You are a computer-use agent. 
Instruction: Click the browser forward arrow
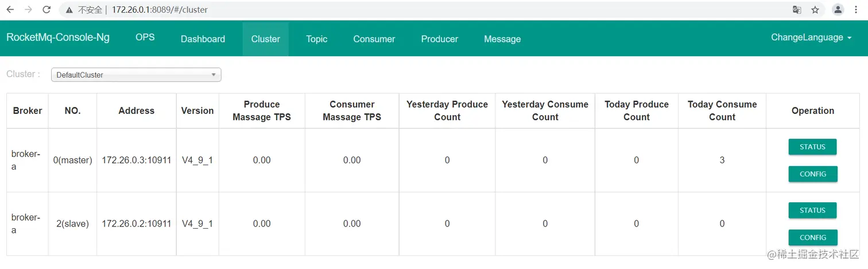[28, 10]
